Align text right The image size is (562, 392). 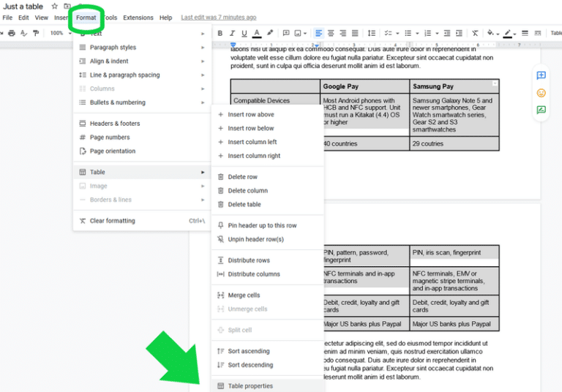click(x=343, y=34)
